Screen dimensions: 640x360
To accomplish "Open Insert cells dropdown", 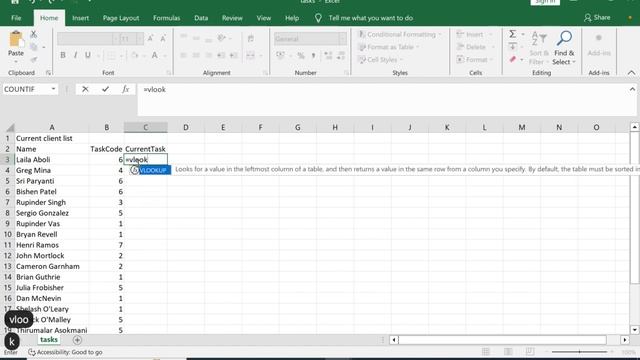I will click(x=474, y=34).
